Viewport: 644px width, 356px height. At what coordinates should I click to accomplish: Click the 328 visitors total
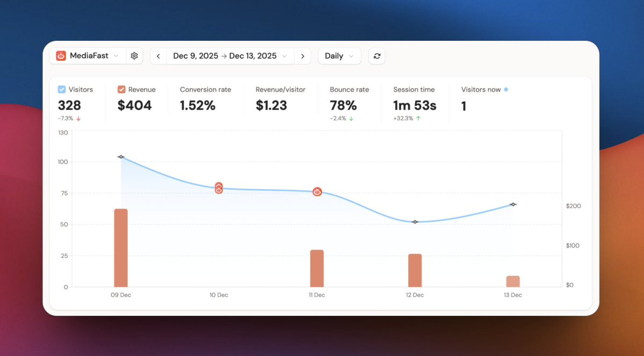(x=69, y=106)
